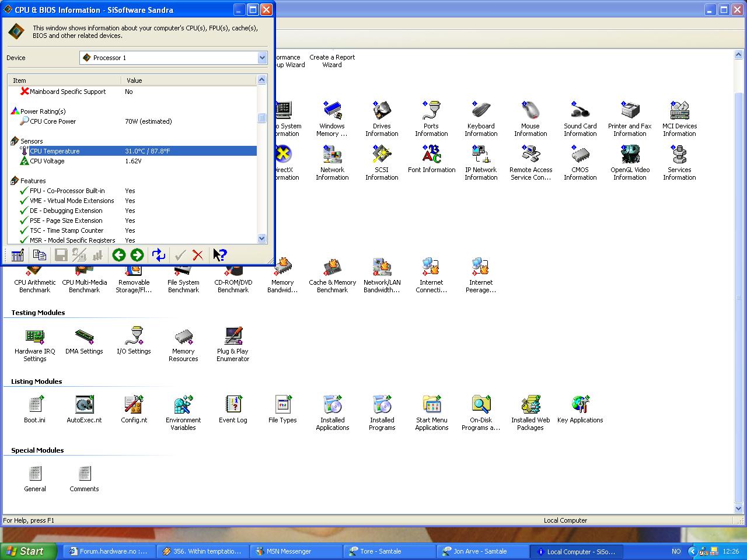The image size is (747, 560).
Task: Open the General special module
Action: click(35, 478)
